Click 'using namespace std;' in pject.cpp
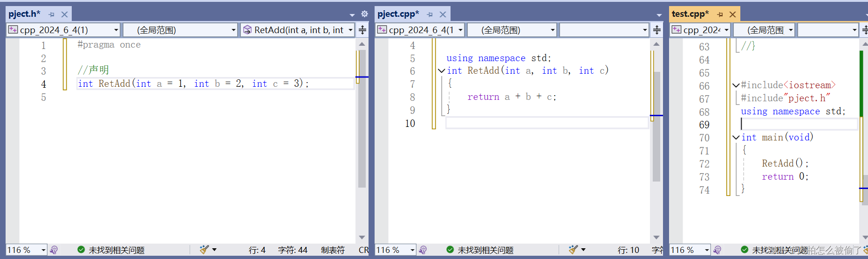Viewport: 868px width, 259px height. click(x=499, y=58)
